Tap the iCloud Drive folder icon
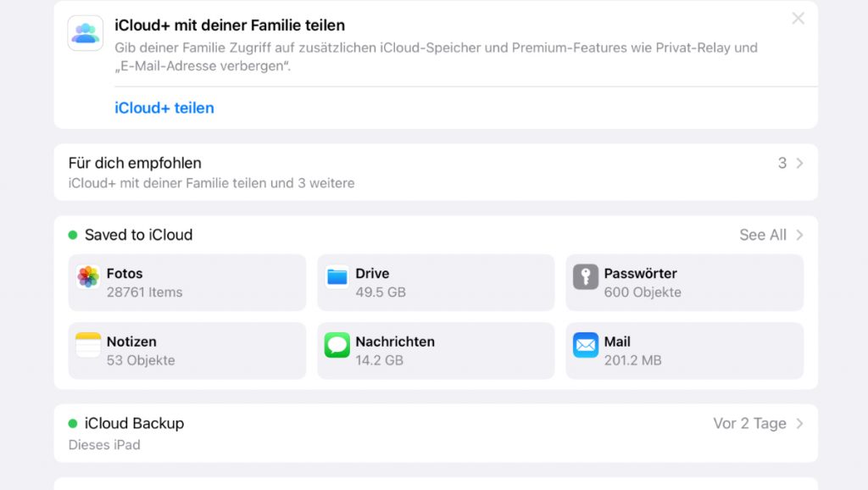The height and width of the screenshot is (490, 868). (x=337, y=277)
